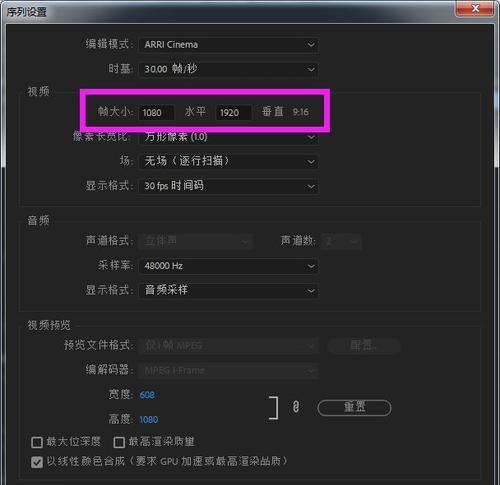Click the disabled 配置 button
The height and width of the screenshot is (485, 500).
pyautogui.click(x=364, y=345)
